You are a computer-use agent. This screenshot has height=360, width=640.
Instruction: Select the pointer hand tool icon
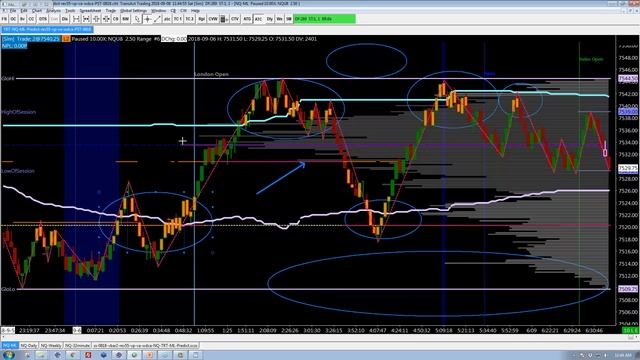(137, 19)
